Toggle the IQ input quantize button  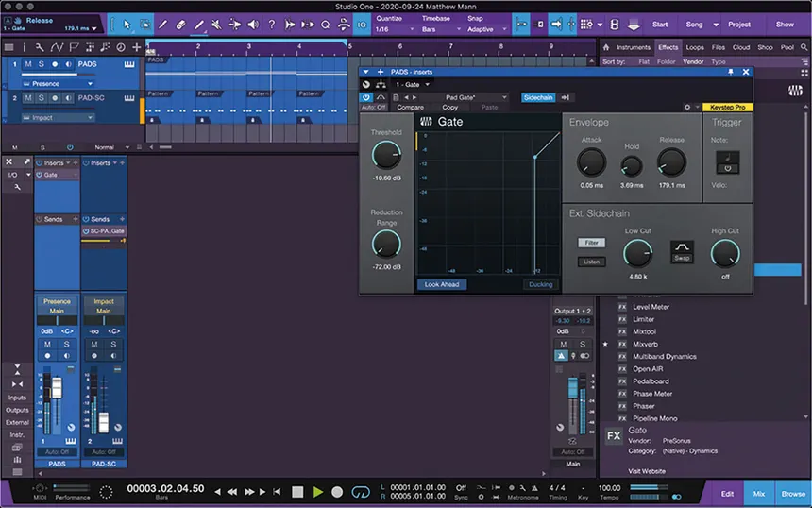point(362,25)
